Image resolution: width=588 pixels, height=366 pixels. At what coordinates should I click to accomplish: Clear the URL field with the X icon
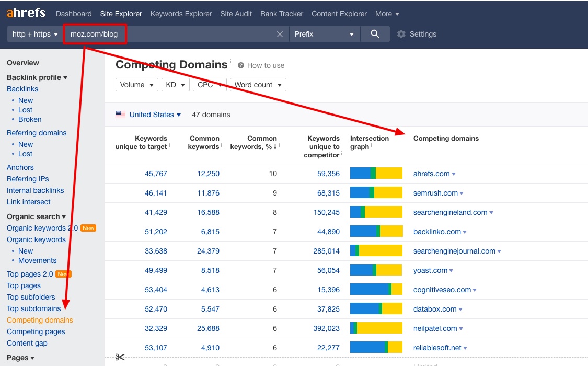280,34
